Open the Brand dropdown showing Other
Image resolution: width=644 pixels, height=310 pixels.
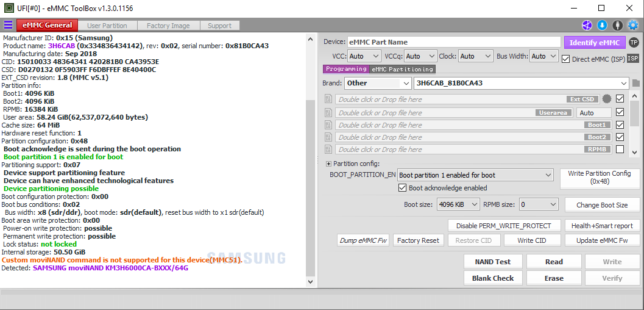[378, 83]
